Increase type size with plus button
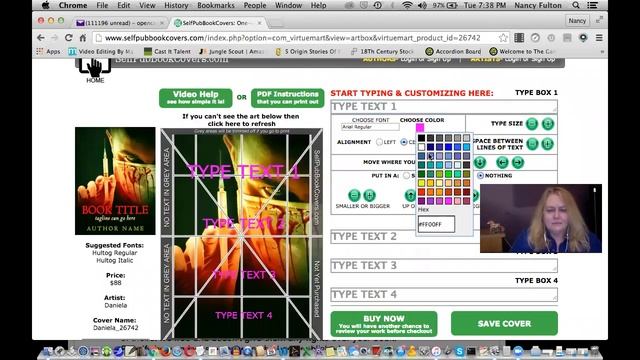This screenshot has height=360, width=640. pyautogui.click(x=548, y=124)
